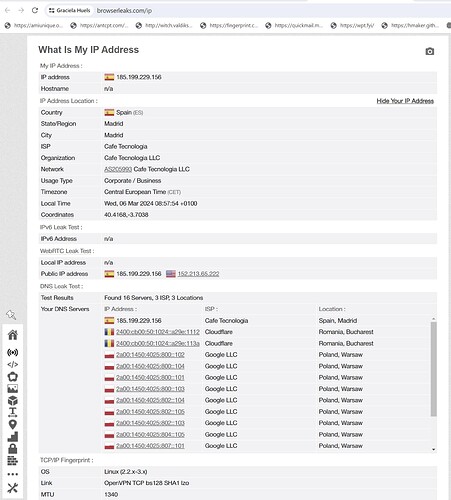Image resolution: width=451 pixels, height=500 pixels.
Task: Select the IP address broadcast icon
Action: [13, 352]
